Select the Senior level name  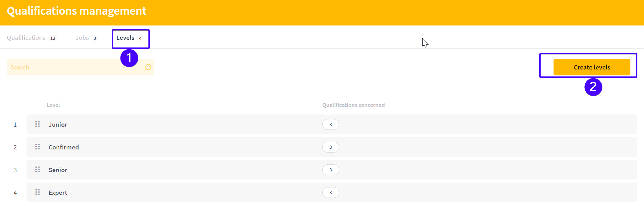(x=58, y=170)
